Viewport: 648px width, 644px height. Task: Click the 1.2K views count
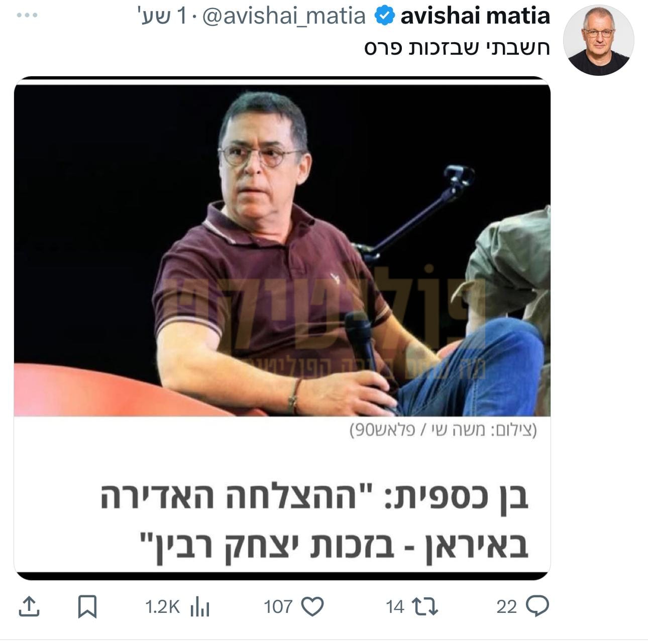pos(162,607)
